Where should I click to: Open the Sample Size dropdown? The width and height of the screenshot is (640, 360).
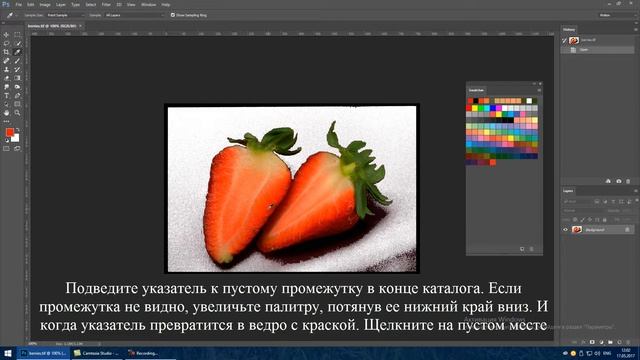coord(65,15)
